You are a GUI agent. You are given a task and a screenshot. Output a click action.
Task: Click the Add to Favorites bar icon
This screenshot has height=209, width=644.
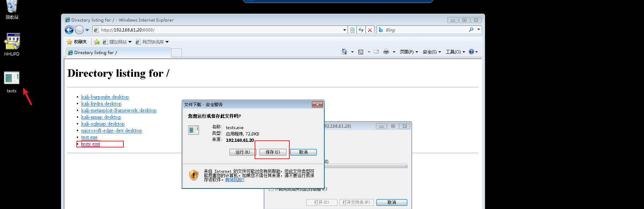(97, 42)
